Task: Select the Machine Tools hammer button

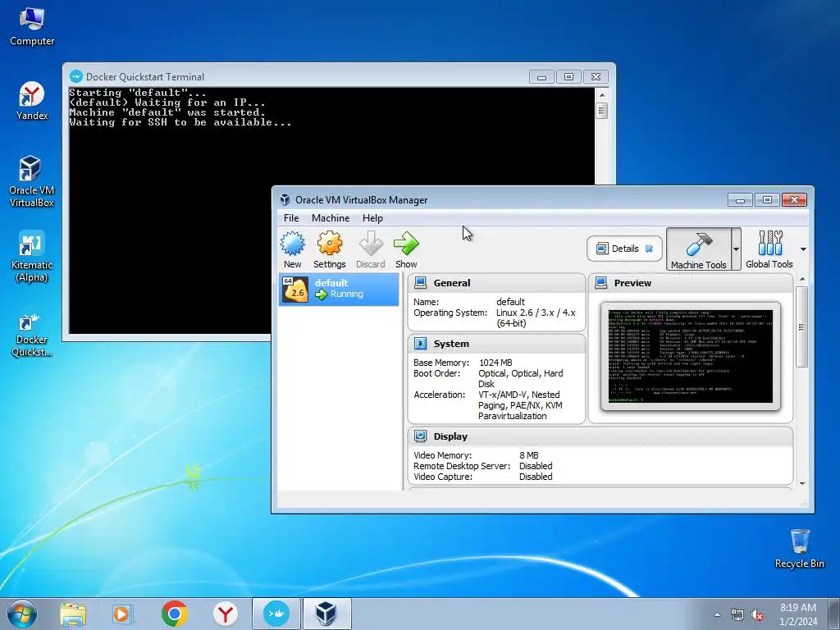Action: 699,249
